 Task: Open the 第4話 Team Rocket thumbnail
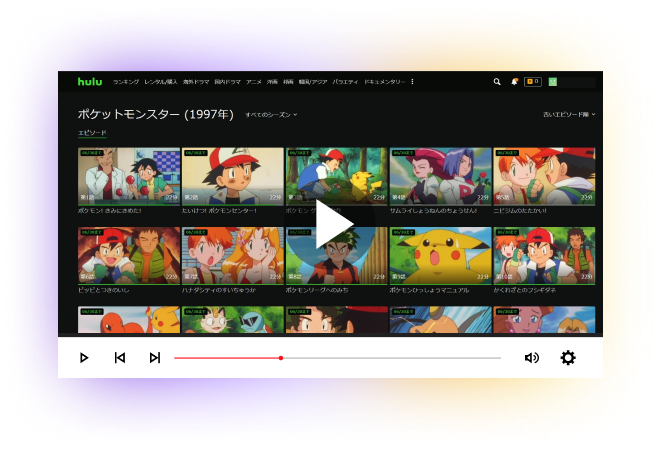point(441,176)
